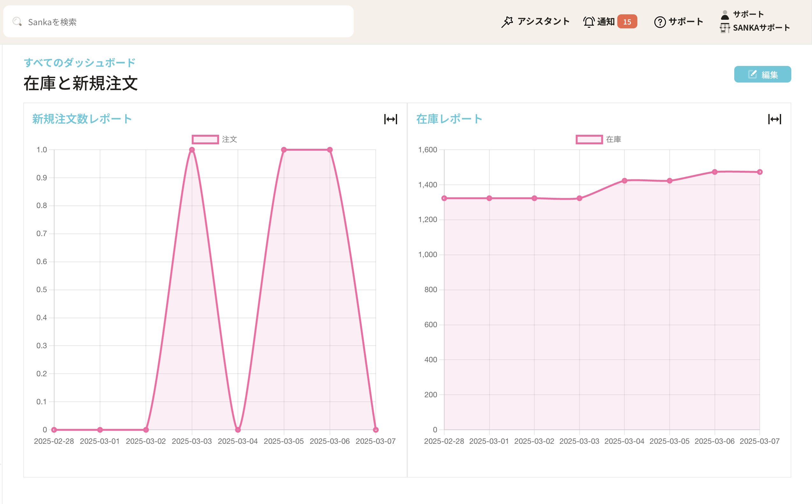This screenshot has width=812, height=504.
Task: Click the 2025-03-06 inventory data point
Action: [714, 172]
